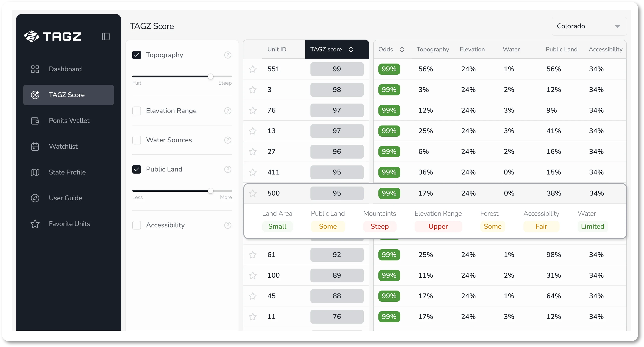Viewport: 644px width, 347px height.
Task: Open the Accessibility help tooltip
Action: tap(228, 225)
